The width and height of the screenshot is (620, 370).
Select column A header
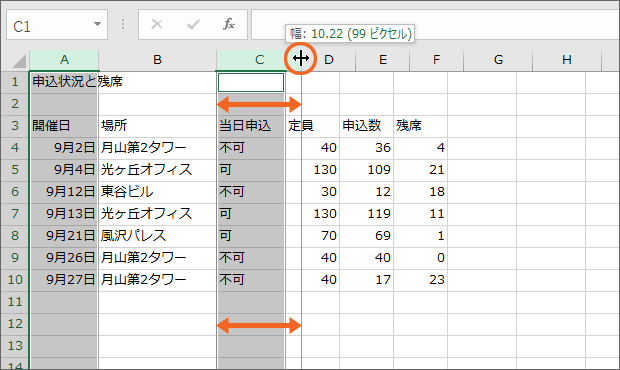[x=64, y=60]
